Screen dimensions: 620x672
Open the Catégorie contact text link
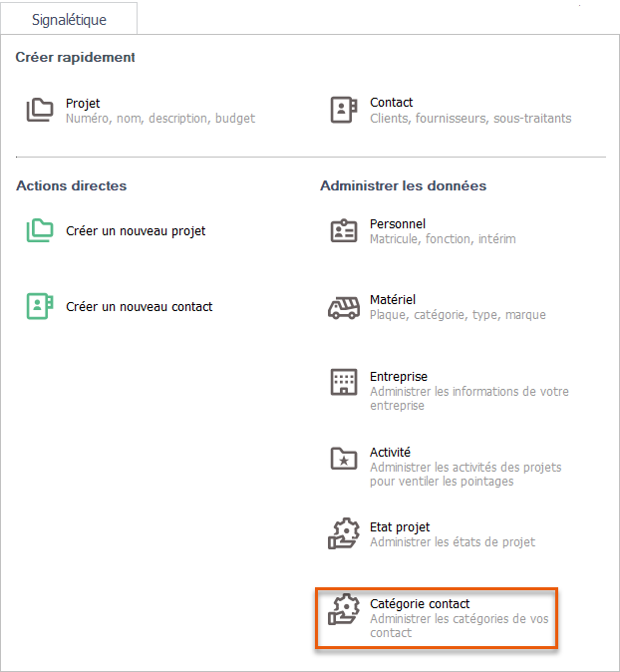pyautogui.click(x=420, y=604)
